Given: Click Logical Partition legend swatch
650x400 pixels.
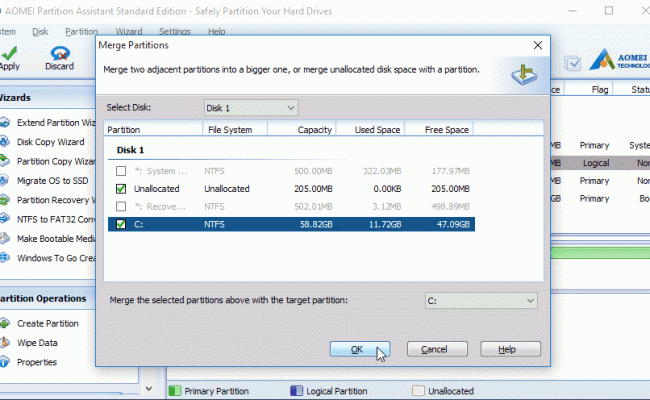Looking at the screenshot, I should pos(296,391).
